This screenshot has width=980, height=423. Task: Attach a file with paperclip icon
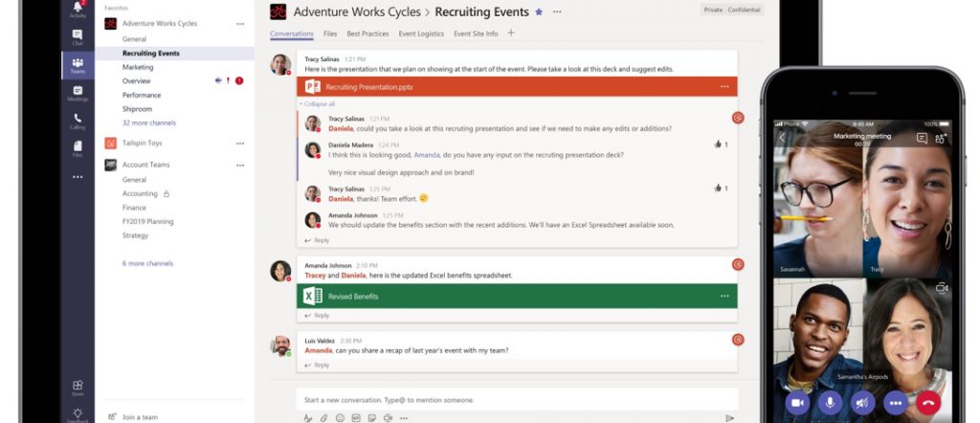click(x=323, y=418)
